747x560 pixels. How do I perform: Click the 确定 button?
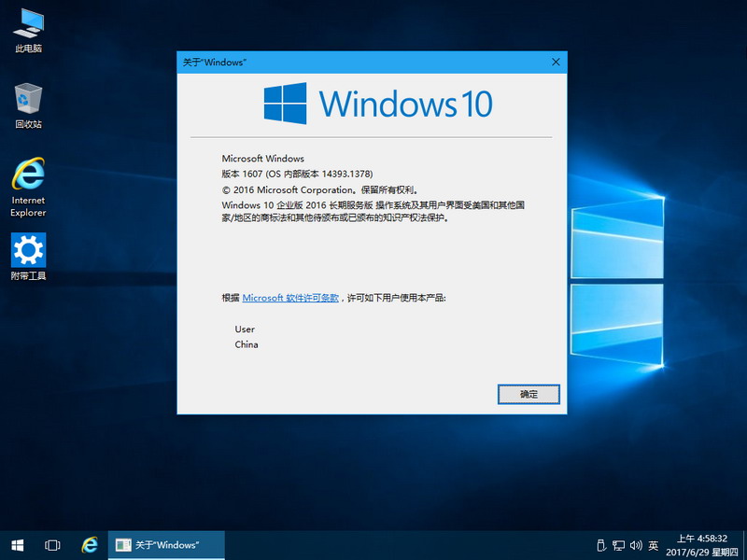tap(529, 394)
